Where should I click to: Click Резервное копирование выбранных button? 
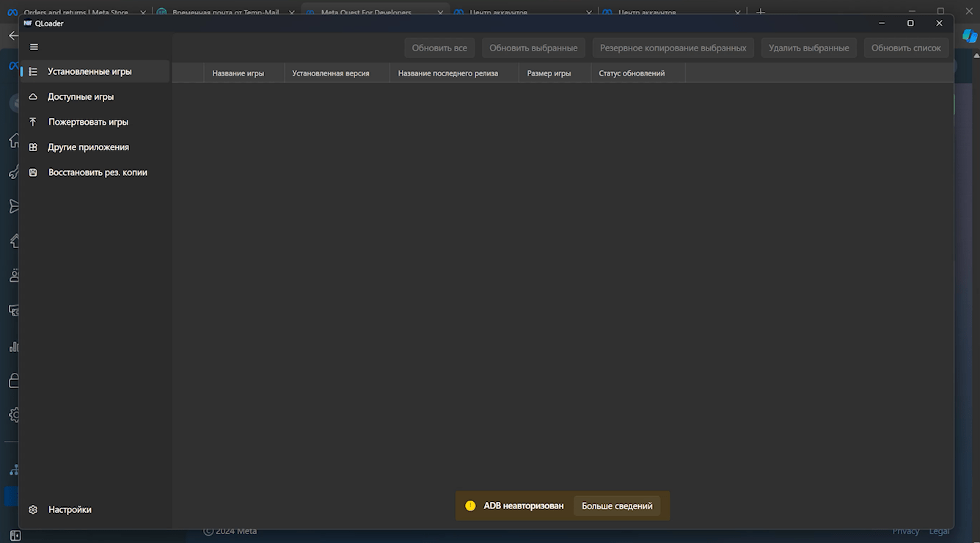point(673,48)
